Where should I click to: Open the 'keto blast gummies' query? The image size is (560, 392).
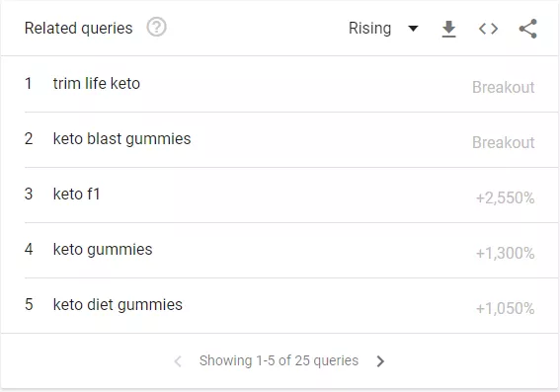[x=121, y=139]
